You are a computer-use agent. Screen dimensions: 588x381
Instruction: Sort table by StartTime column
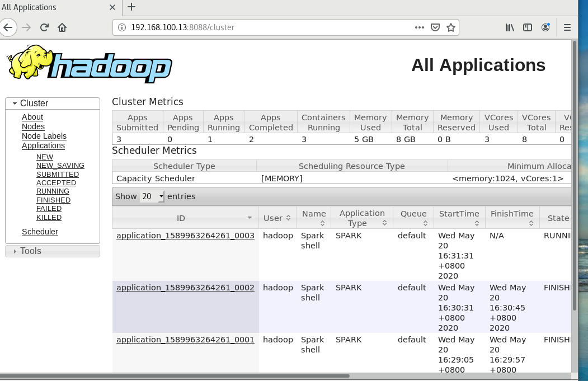[459, 218]
